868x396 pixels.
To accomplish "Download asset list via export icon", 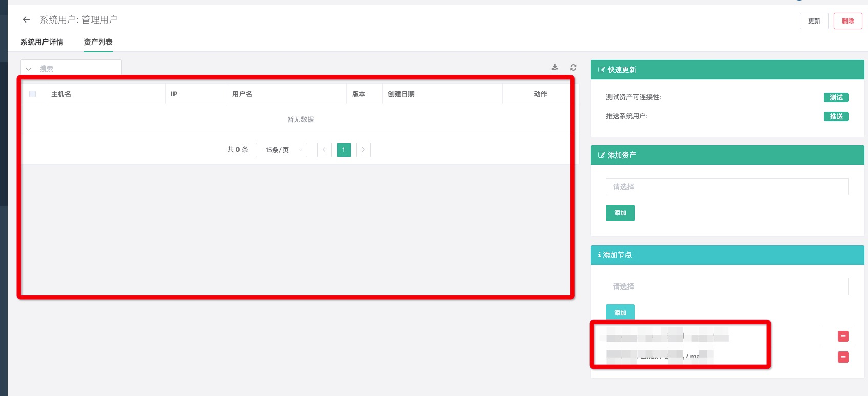I will tap(555, 68).
